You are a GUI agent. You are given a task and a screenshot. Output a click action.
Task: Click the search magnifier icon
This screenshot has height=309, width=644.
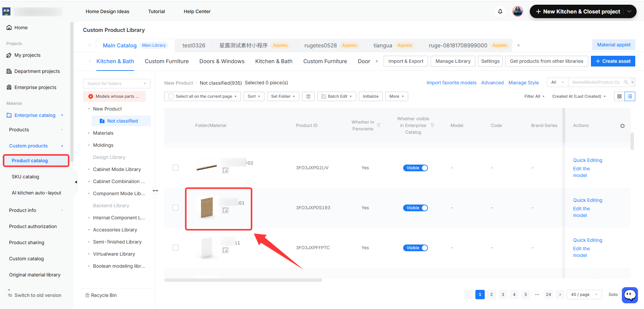point(626,82)
